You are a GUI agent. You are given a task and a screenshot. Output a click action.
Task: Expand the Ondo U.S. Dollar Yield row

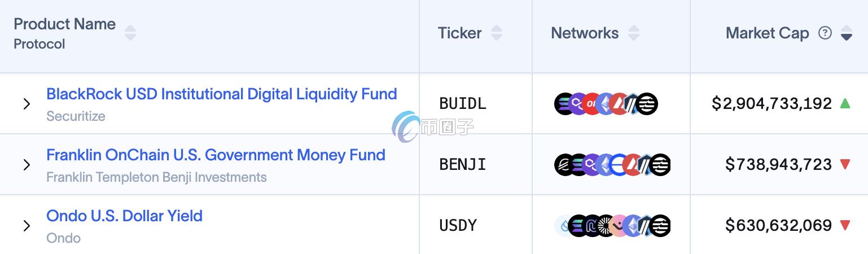27,226
